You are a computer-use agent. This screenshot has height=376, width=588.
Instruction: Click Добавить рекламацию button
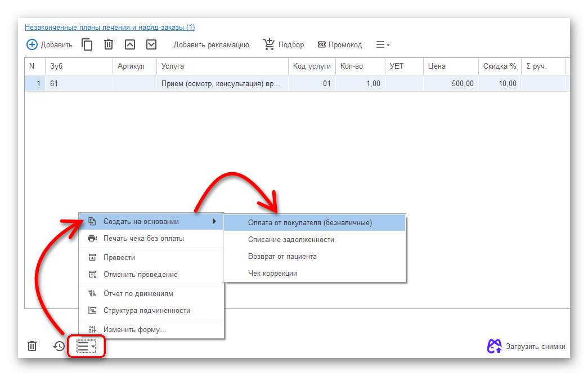click(x=211, y=44)
